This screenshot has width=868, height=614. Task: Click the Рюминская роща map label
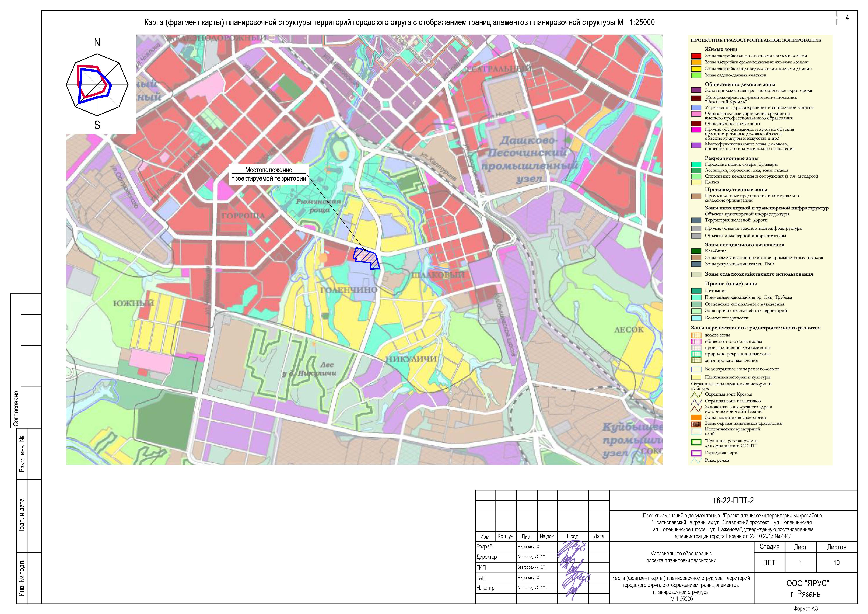click(318, 205)
